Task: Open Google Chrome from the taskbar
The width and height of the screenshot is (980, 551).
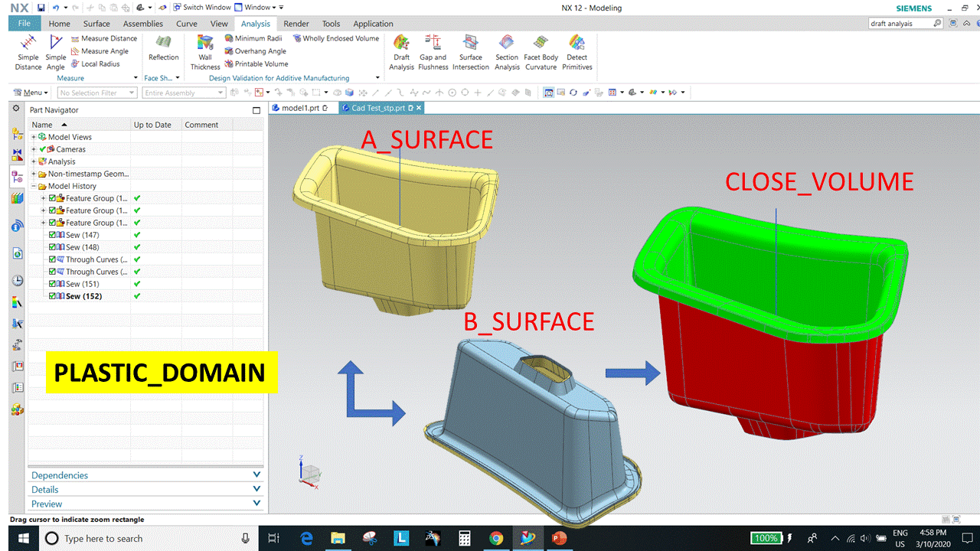Action: pos(496,538)
